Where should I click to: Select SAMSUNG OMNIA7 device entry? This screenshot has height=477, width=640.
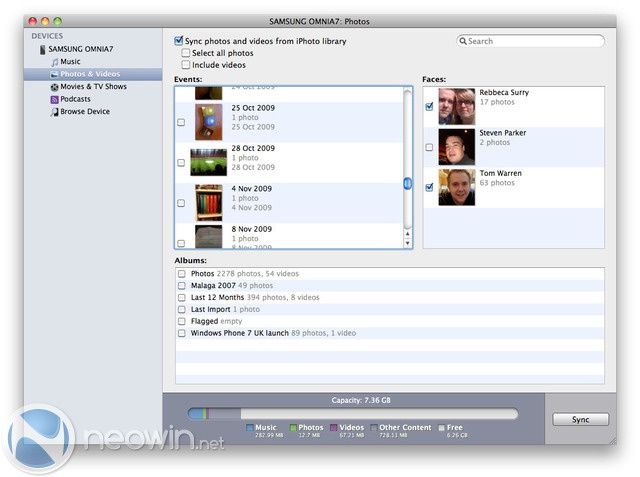(81, 49)
